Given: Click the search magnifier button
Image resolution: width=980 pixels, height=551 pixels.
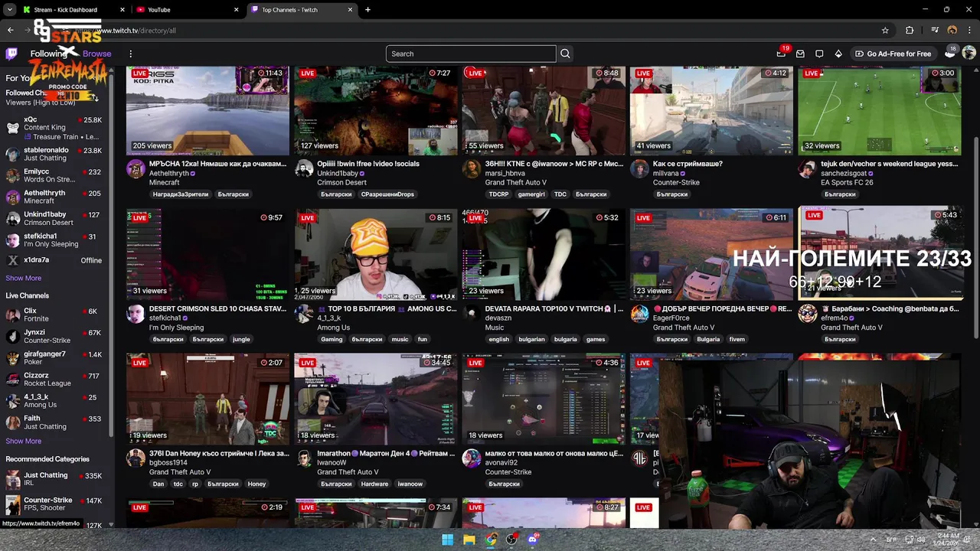Looking at the screenshot, I should point(565,54).
